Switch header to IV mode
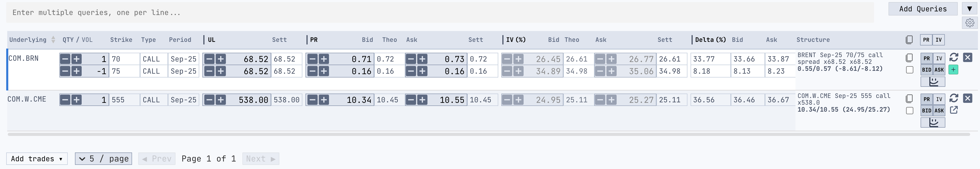Viewport: 980px width, 169px height. click(x=939, y=40)
